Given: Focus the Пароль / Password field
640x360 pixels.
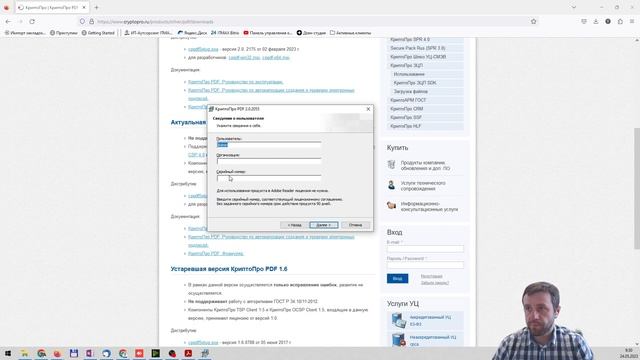Looking at the screenshot, I should tap(425, 265).
